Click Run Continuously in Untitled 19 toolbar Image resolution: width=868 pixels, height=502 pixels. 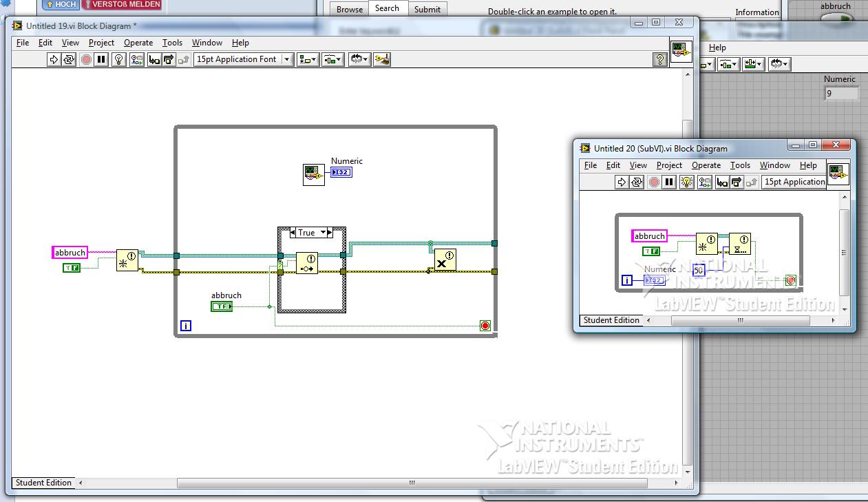coord(68,59)
